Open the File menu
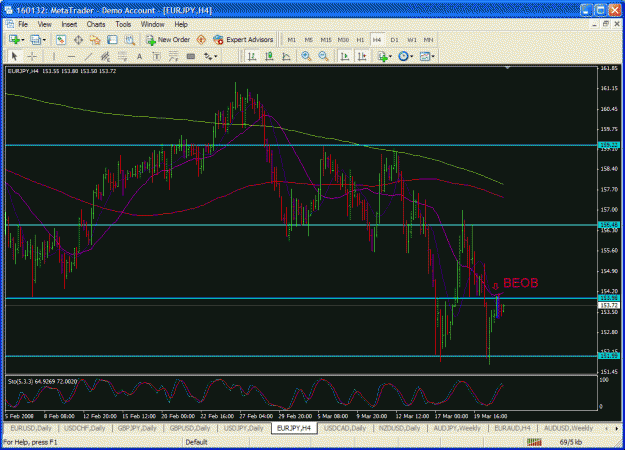 23,25
